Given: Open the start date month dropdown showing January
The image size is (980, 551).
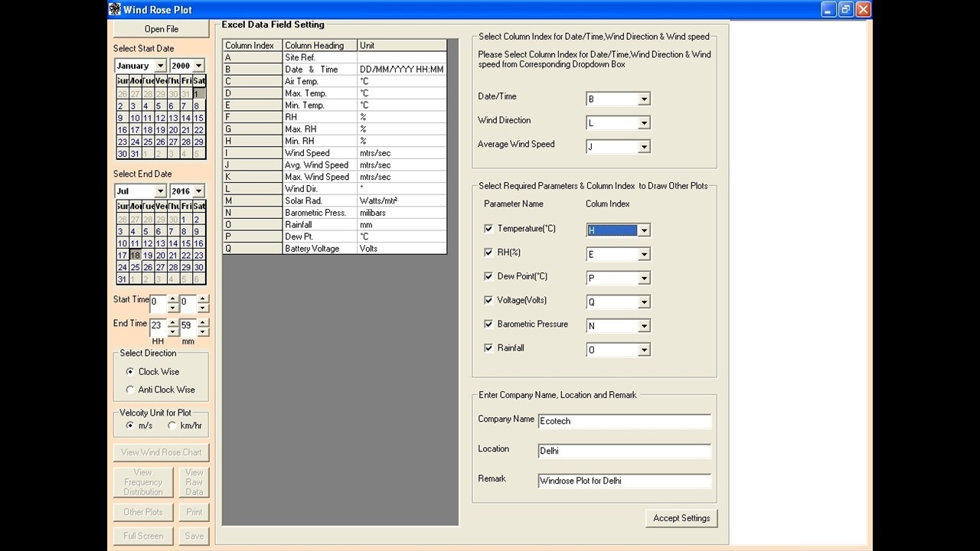Looking at the screenshot, I should [160, 66].
